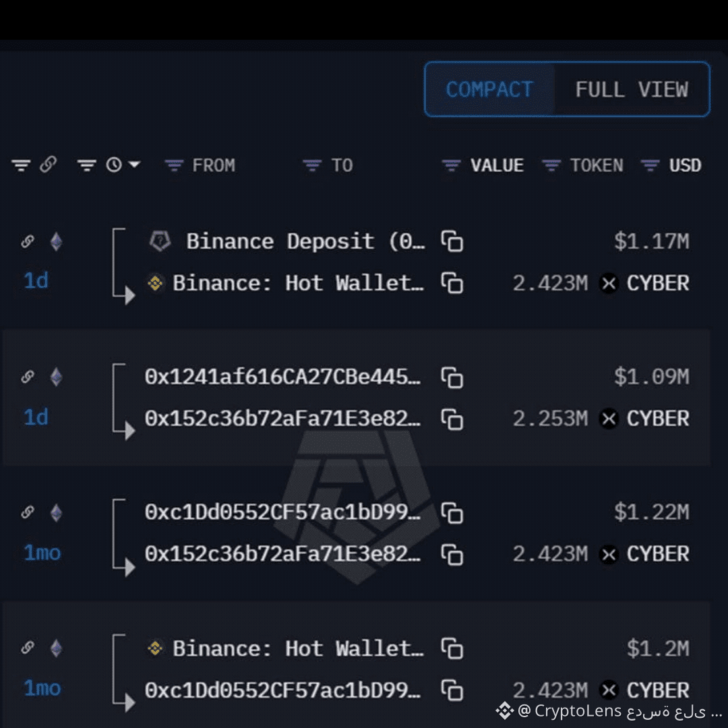728x728 pixels.
Task: Copy 0xc1Dd0552 address in $1.2M row
Action: pyautogui.click(x=452, y=690)
